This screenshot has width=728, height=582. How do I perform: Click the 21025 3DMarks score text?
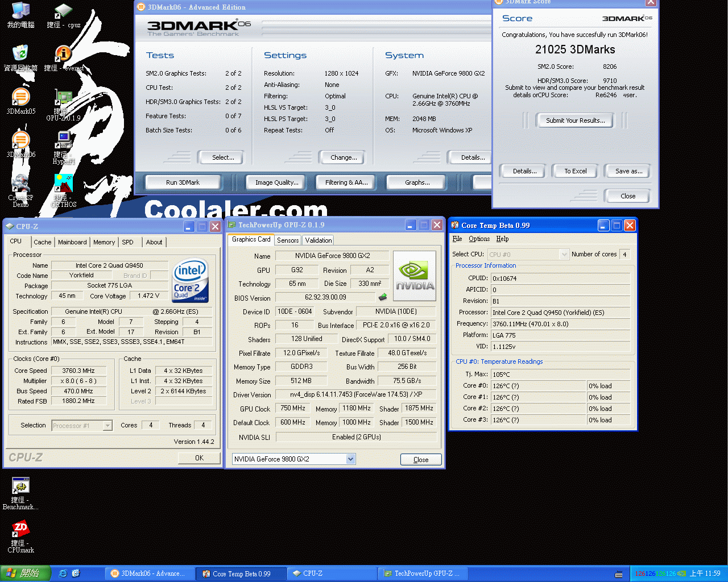[x=575, y=49]
